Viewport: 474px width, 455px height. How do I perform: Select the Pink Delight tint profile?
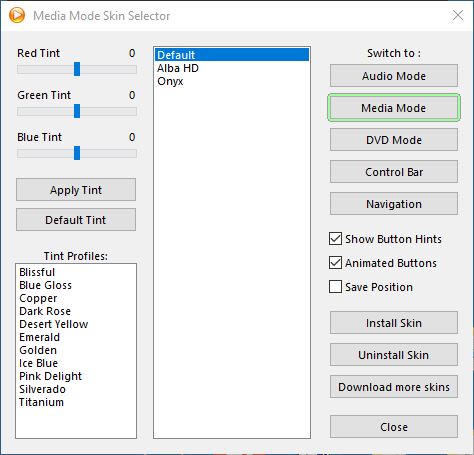[50, 376]
